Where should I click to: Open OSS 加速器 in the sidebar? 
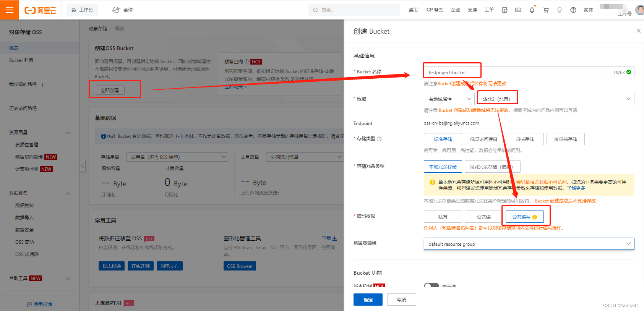coord(27,254)
